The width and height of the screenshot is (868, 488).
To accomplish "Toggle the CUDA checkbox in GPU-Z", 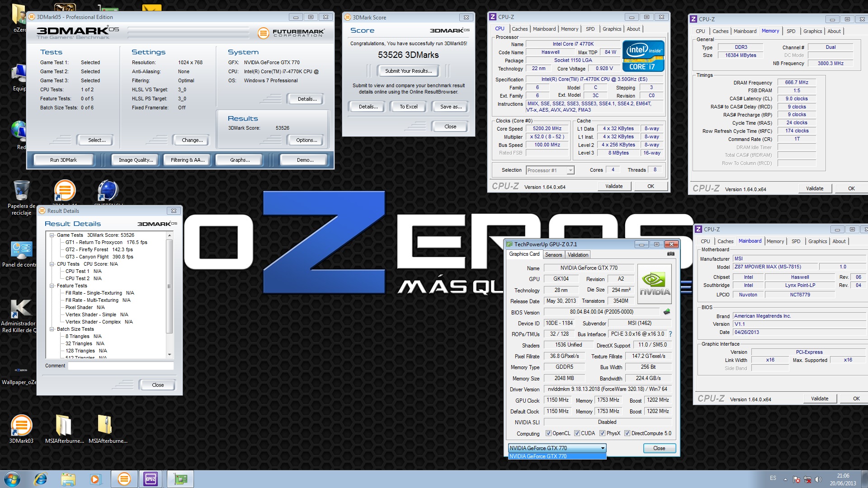I will (x=577, y=433).
